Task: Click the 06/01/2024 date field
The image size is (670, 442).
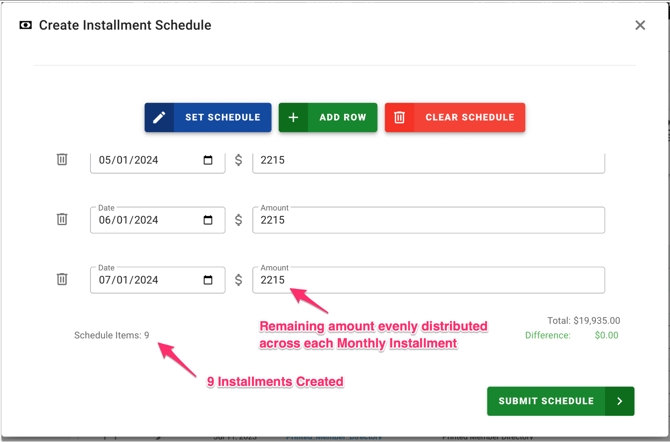Action: tap(145, 221)
